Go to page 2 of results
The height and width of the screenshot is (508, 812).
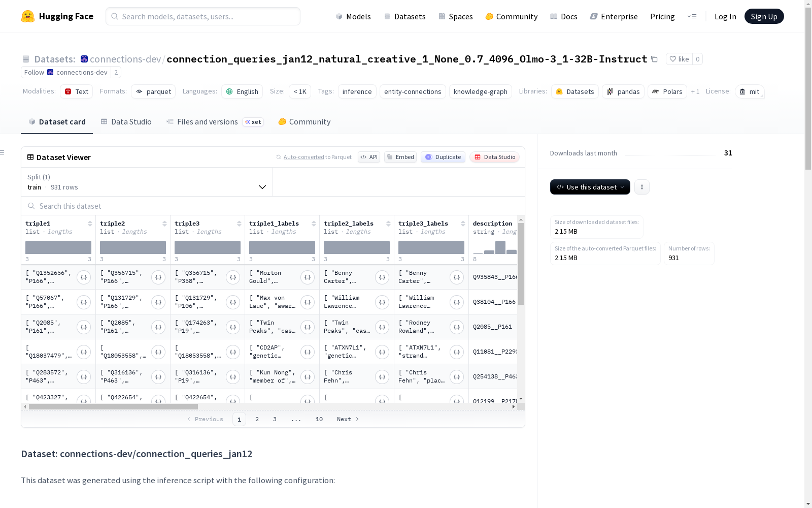tap(257, 419)
